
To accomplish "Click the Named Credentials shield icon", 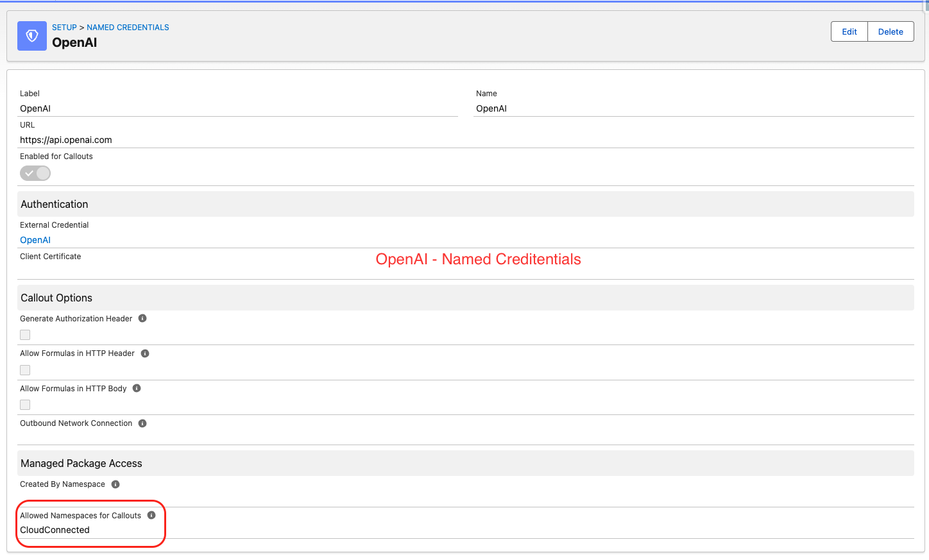I will 32,36.
